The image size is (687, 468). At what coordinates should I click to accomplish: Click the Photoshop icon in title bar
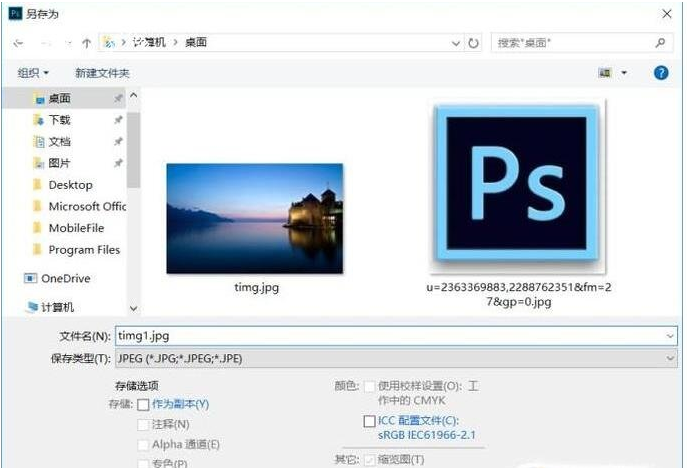[x=15, y=13]
